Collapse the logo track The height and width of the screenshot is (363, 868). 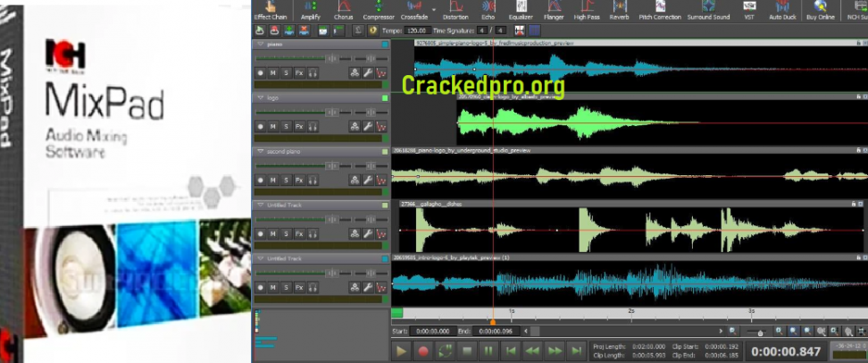click(260, 97)
